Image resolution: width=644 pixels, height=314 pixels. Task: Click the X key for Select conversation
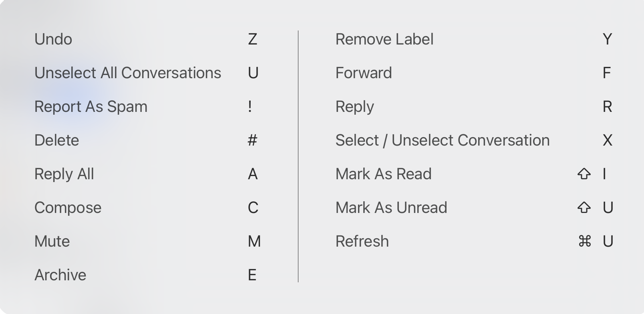[607, 140]
